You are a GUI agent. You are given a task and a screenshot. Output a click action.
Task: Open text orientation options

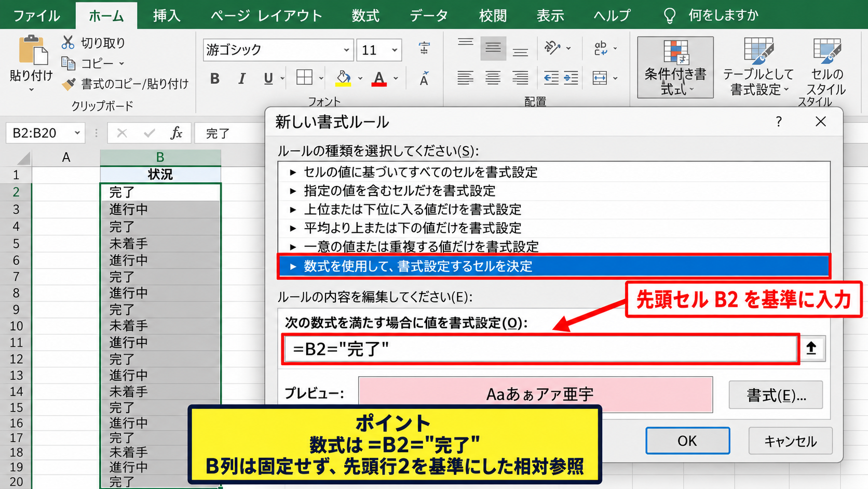pyautogui.click(x=552, y=48)
